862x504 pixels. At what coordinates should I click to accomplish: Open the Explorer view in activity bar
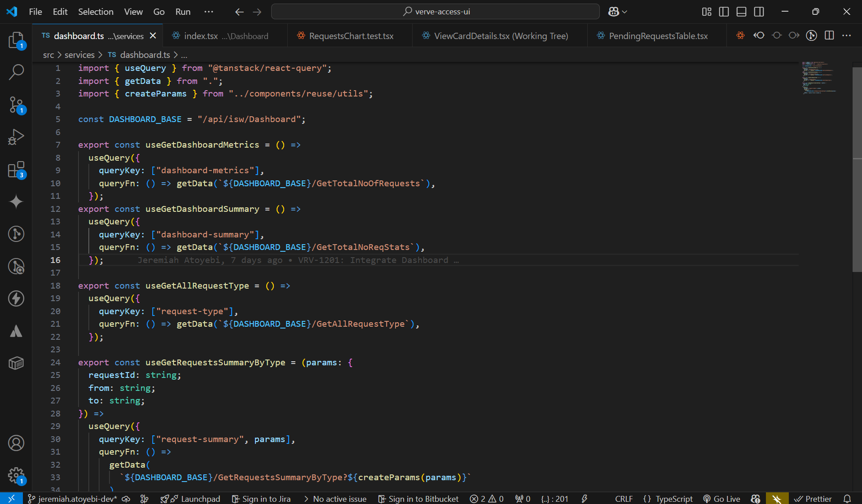click(x=16, y=40)
